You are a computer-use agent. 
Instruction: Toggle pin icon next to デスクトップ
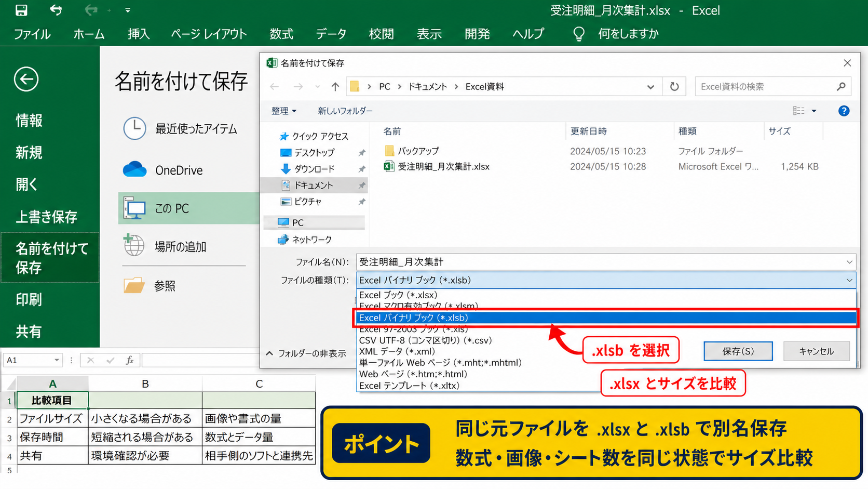[x=362, y=153]
